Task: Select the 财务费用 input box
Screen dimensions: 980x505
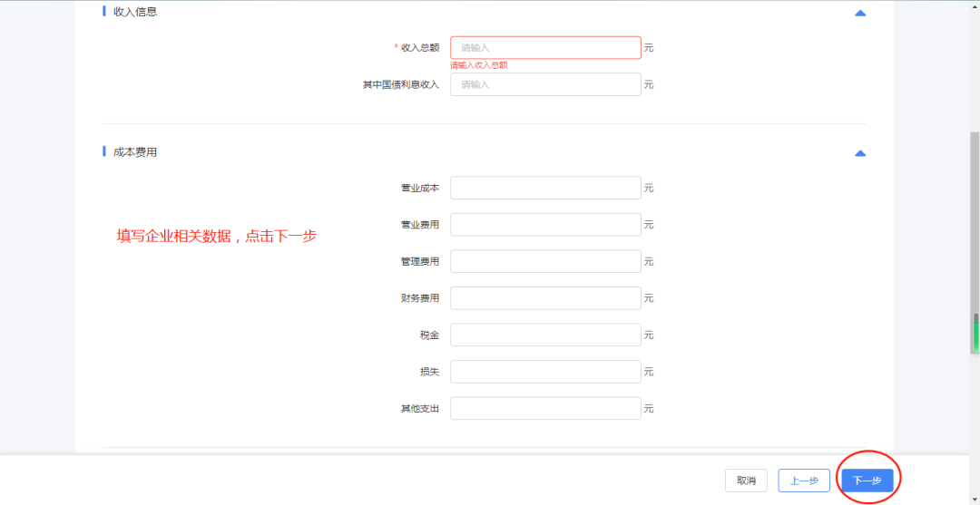Action: 545,298
